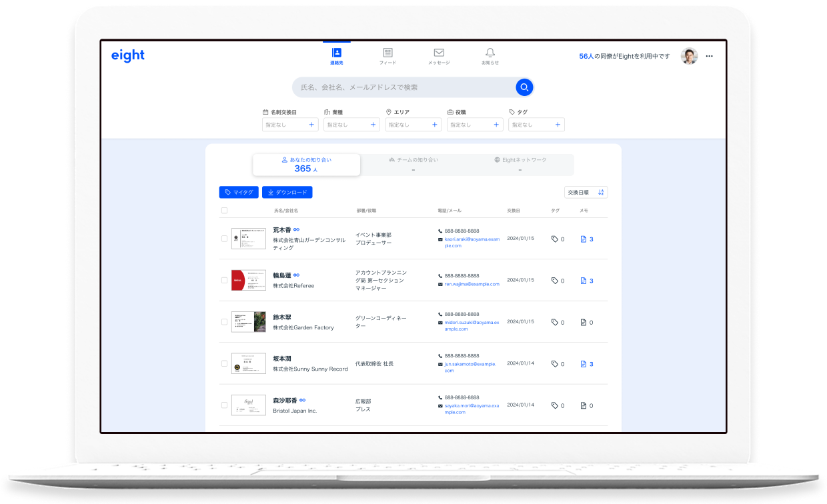Switch to the Eightネットワーク tab
Viewport: 827px width, 504px height.
520,165
